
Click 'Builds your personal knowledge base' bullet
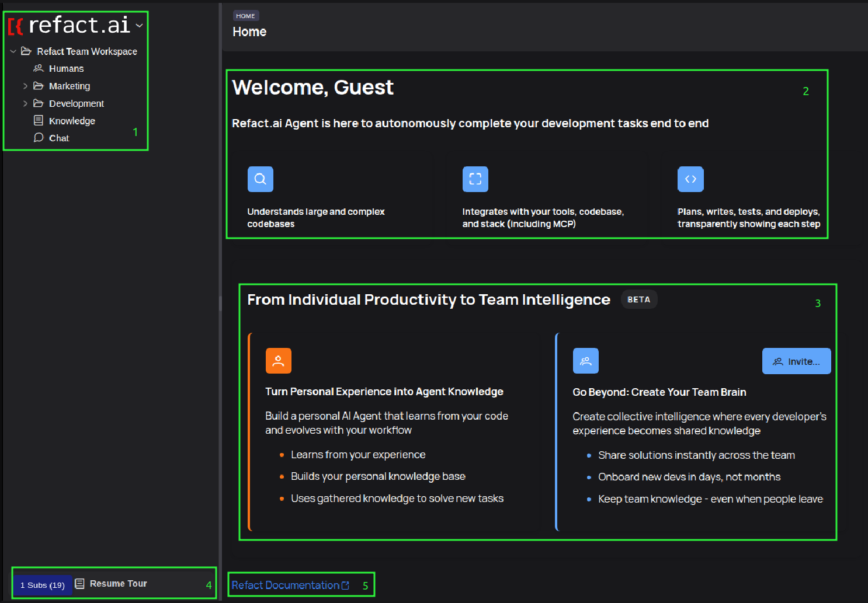378,476
